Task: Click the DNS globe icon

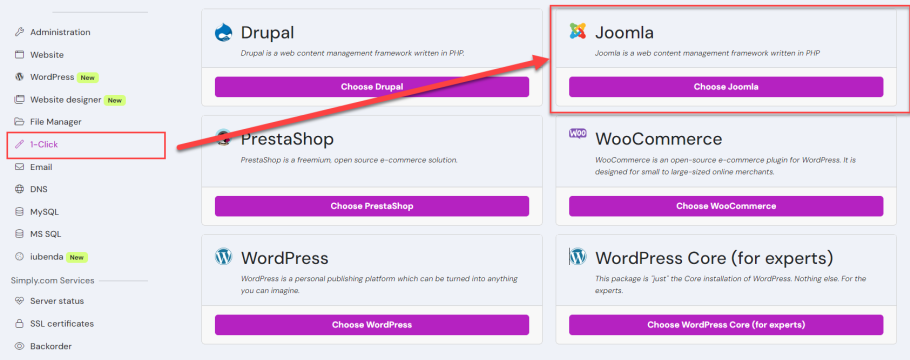Action: [19, 189]
